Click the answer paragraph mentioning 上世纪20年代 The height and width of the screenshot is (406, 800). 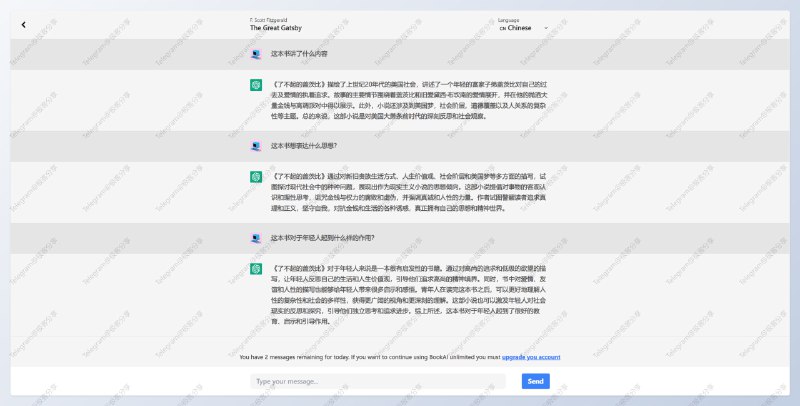click(409, 100)
